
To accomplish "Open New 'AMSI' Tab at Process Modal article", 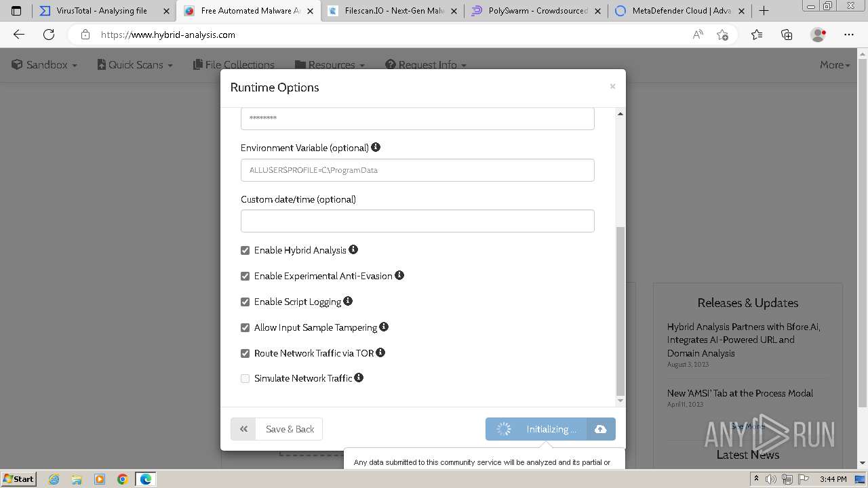I will tap(740, 393).
